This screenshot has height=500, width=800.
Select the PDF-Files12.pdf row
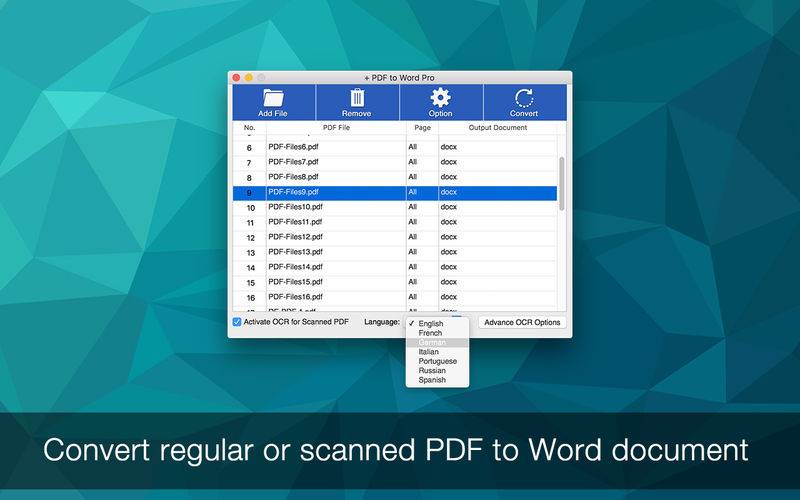(x=336, y=237)
